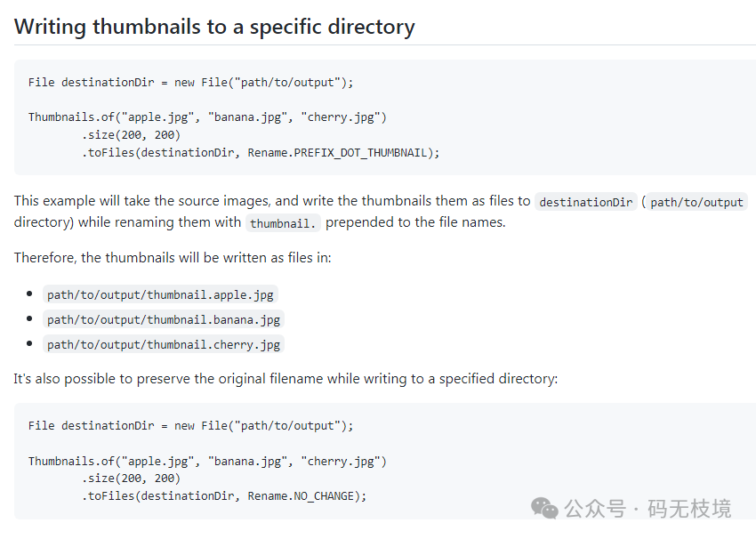
Task: Click the inline 'path/to/output' code tag
Action: coord(696,202)
